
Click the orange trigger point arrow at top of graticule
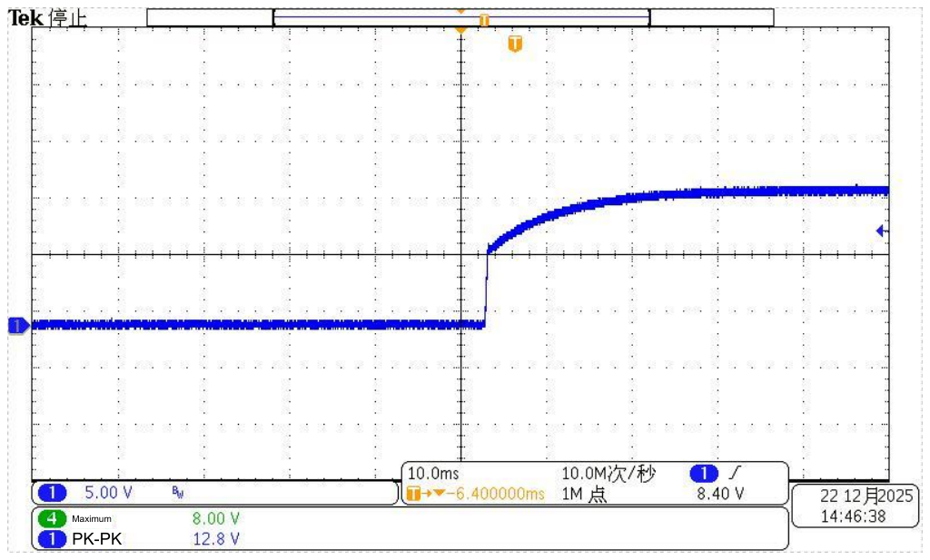(460, 30)
